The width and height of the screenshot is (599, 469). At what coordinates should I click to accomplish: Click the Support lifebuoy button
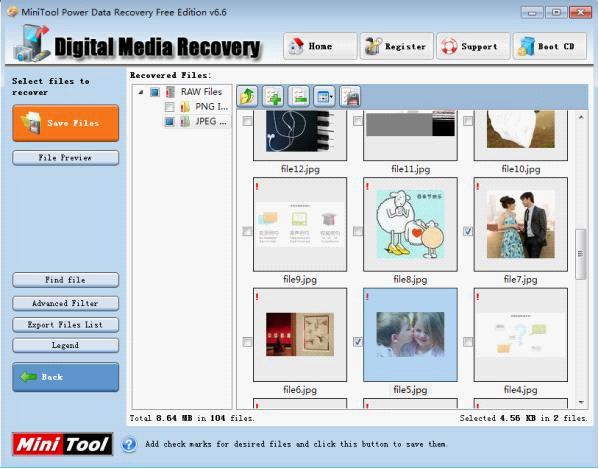(473, 46)
